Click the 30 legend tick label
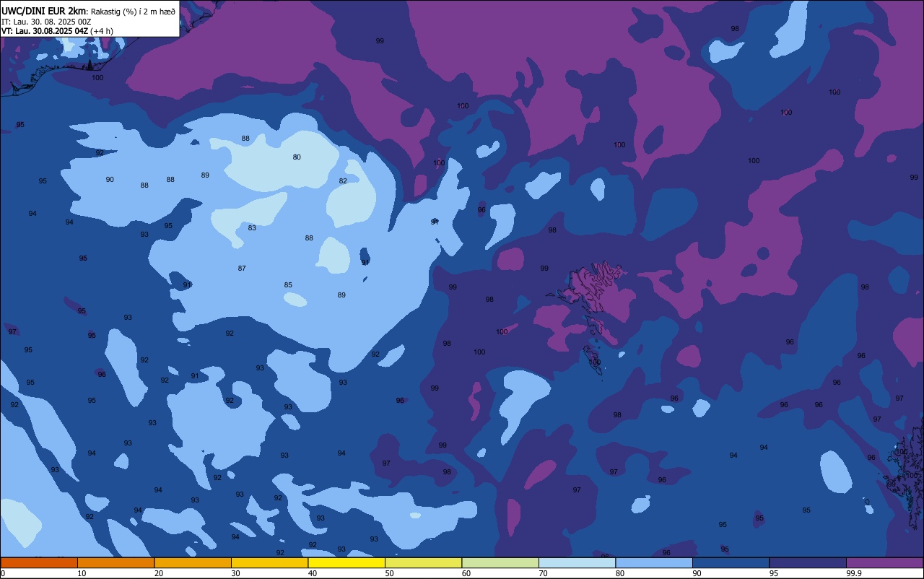Image resolution: width=924 pixels, height=579 pixels. click(235, 573)
